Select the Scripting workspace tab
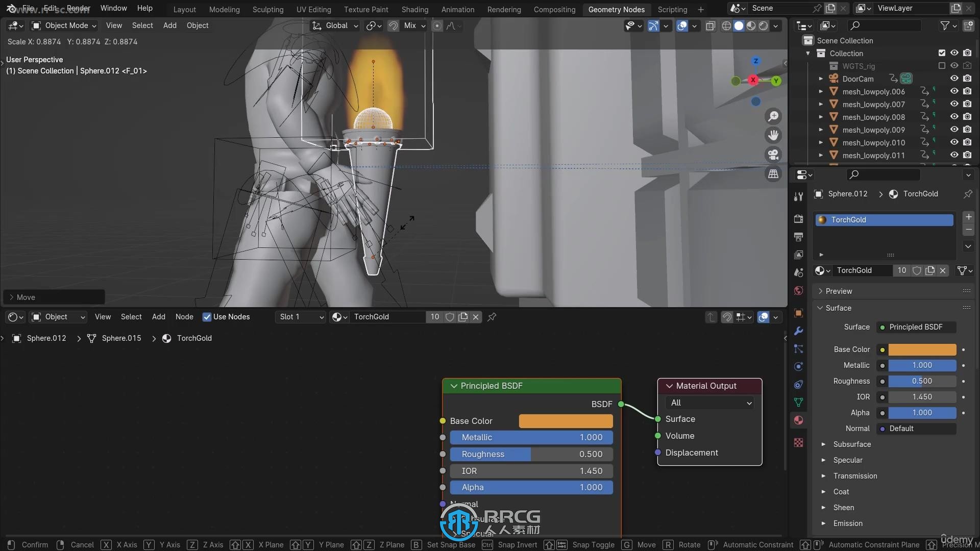 coord(672,9)
